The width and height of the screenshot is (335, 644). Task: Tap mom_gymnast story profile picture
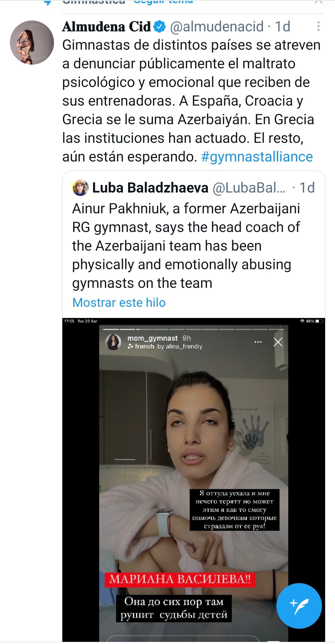(x=113, y=342)
